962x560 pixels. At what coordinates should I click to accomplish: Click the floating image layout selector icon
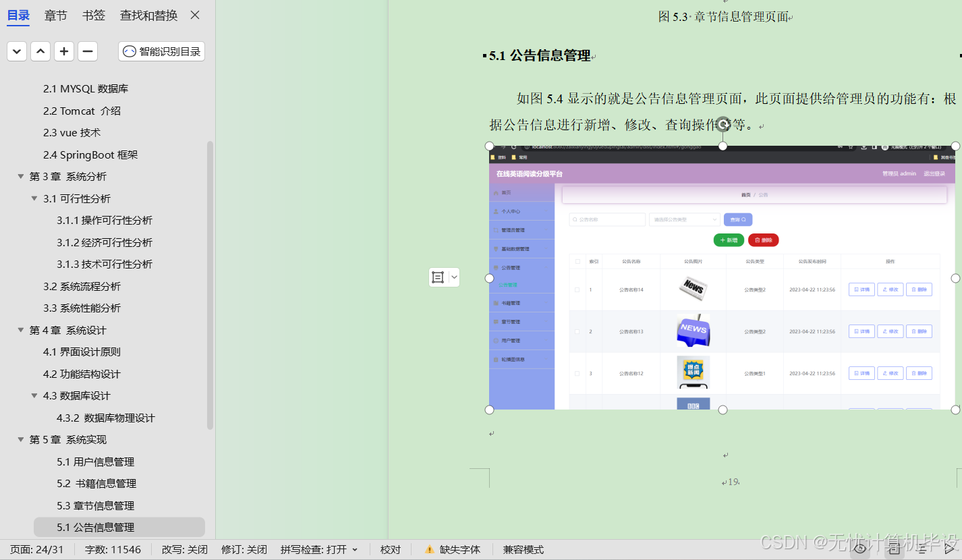coord(437,277)
